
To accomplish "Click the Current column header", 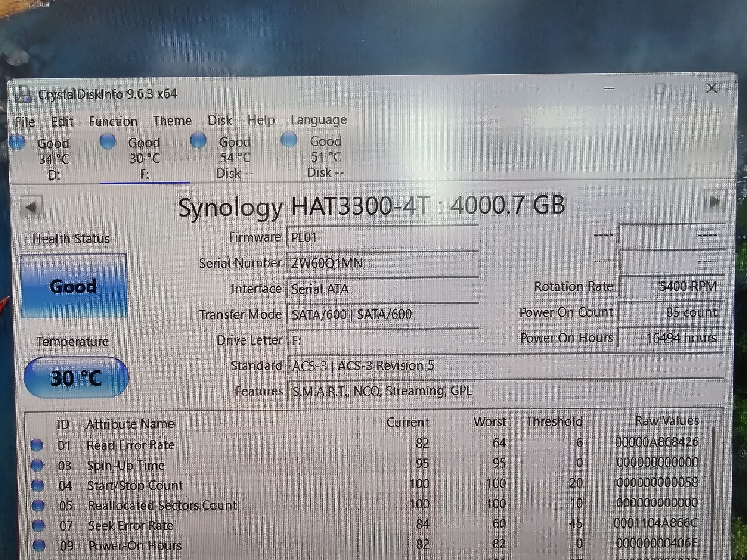I will (x=407, y=422).
